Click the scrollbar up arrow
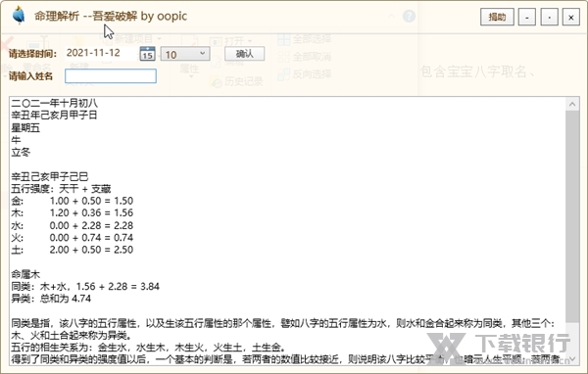Screen dimensions: 588x374 pyautogui.click(x=572, y=104)
